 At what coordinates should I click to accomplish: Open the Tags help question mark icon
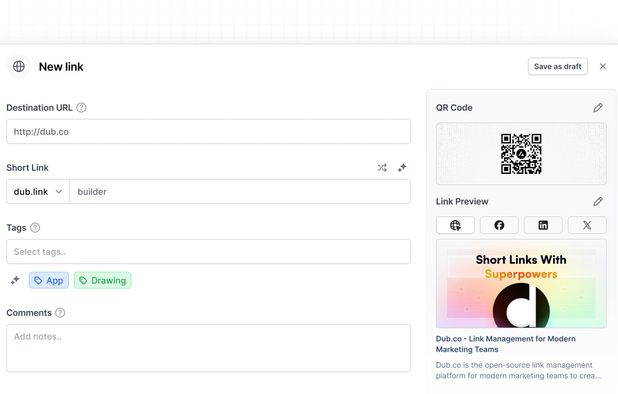pyautogui.click(x=35, y=228)
